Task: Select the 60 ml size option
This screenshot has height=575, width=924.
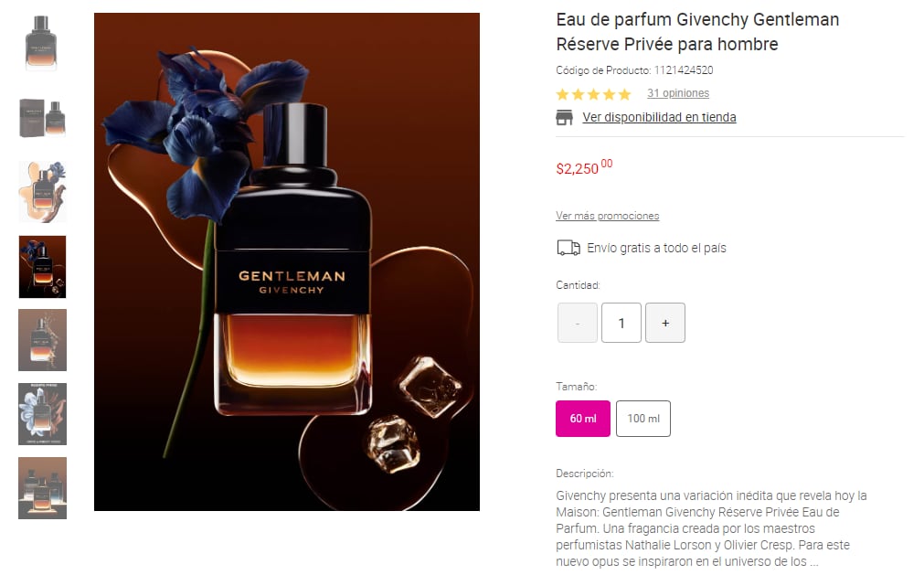Action: [583, 419]
